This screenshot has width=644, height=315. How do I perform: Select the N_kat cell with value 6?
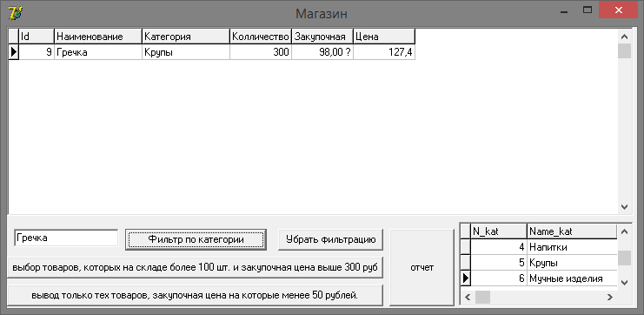click(499, 278)
